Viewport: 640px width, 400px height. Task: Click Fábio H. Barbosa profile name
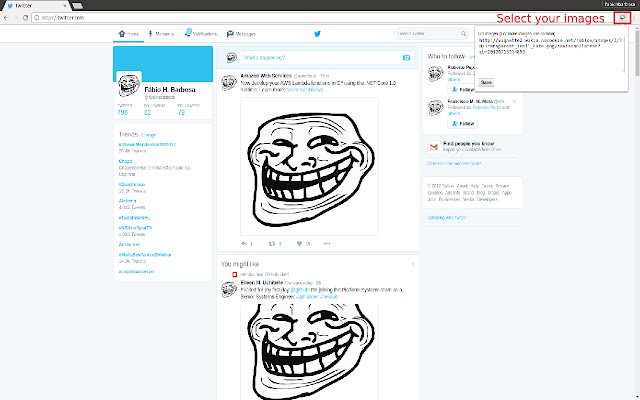170,89
